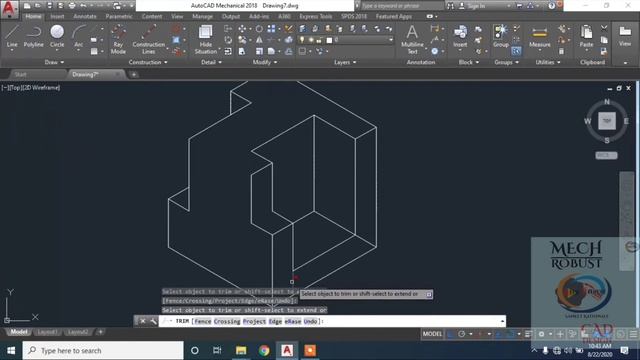This screenshot has width=640, height=360.
Task: Expand the Layers panel
Action: tap(345, 62)
